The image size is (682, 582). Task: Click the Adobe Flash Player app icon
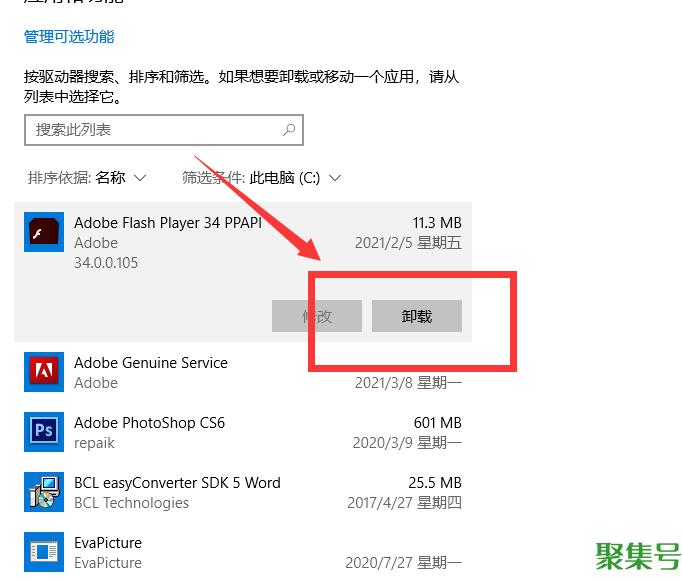(x=44, y=232)
